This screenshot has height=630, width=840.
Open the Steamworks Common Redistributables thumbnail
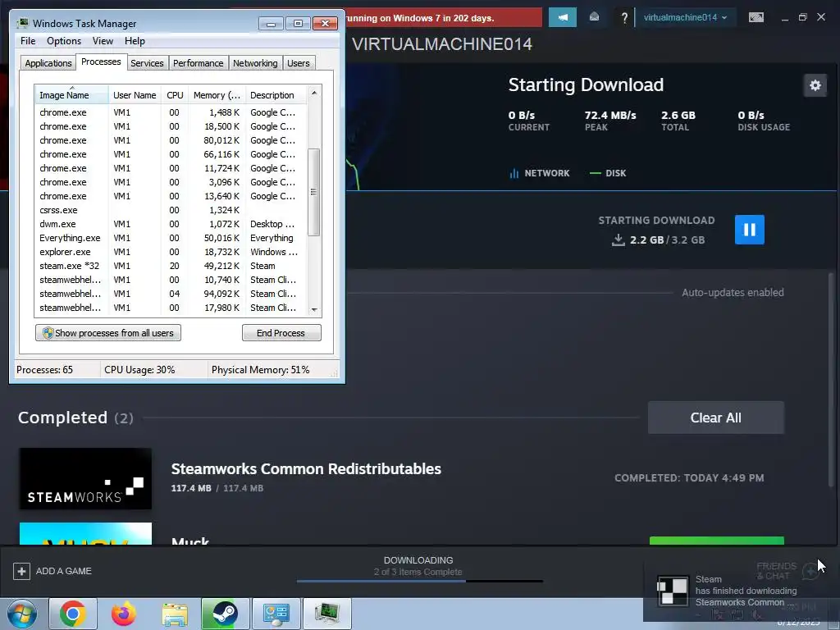point(85,478)
